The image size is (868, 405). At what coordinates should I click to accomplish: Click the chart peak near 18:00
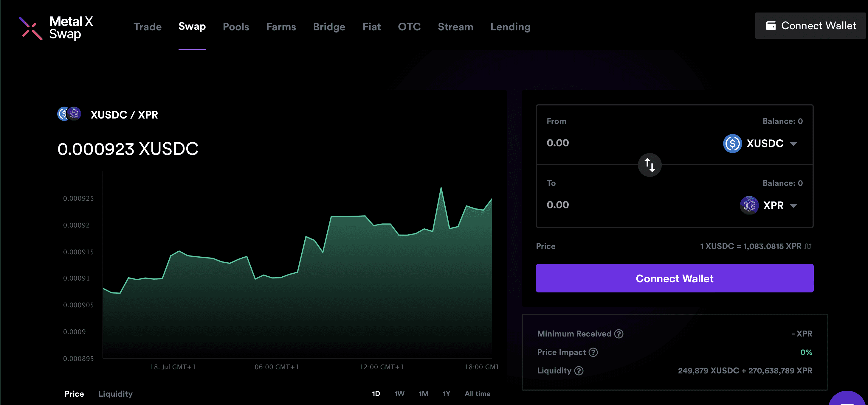click(441, 189)
